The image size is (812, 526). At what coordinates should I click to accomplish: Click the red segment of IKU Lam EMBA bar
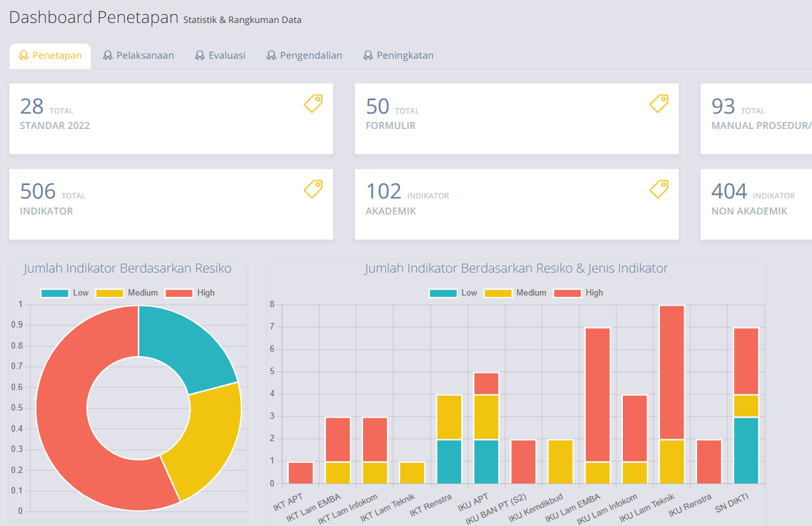point(597,395)
